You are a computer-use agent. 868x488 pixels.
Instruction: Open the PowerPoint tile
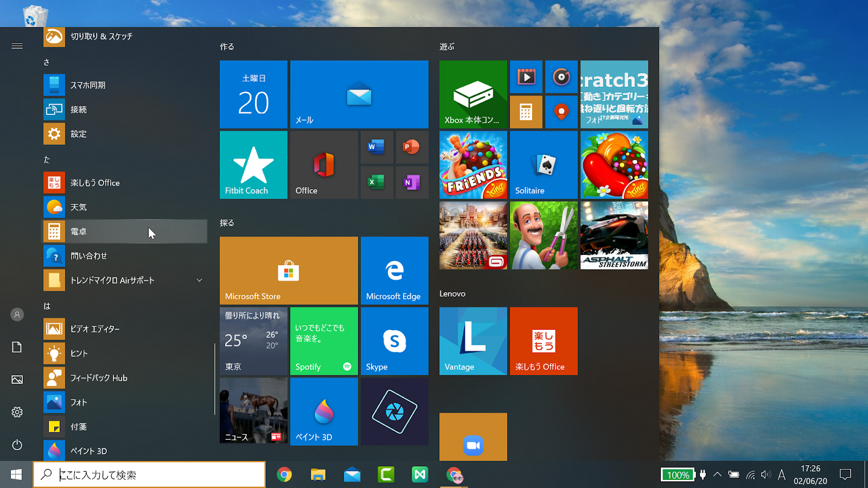[412, 147]
